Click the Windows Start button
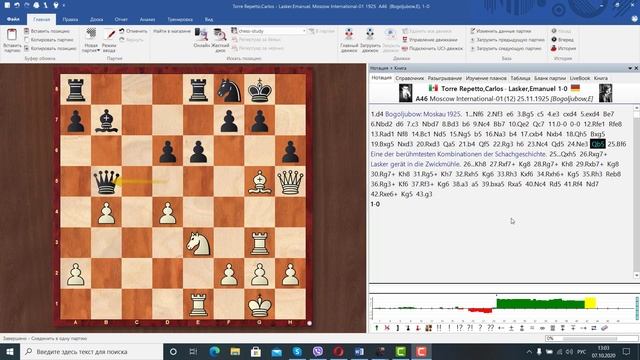This screenshot has height=360, width=640. [x=10, y=351]
